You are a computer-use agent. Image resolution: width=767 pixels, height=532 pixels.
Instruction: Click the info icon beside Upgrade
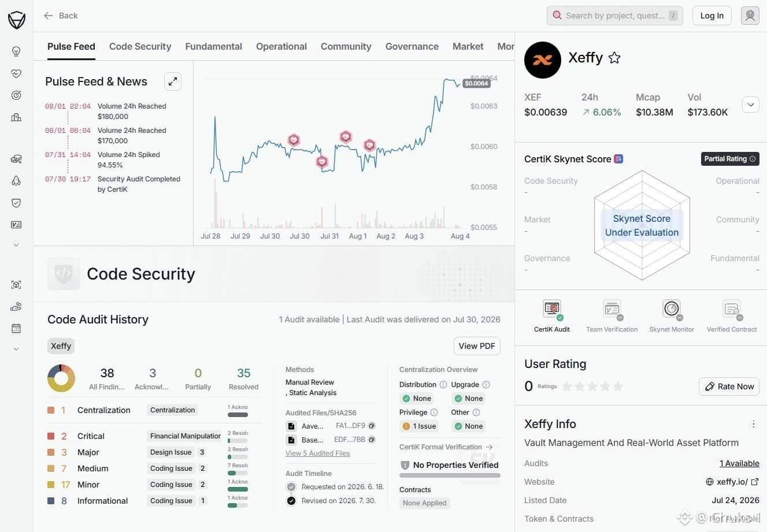pos(486,385)
